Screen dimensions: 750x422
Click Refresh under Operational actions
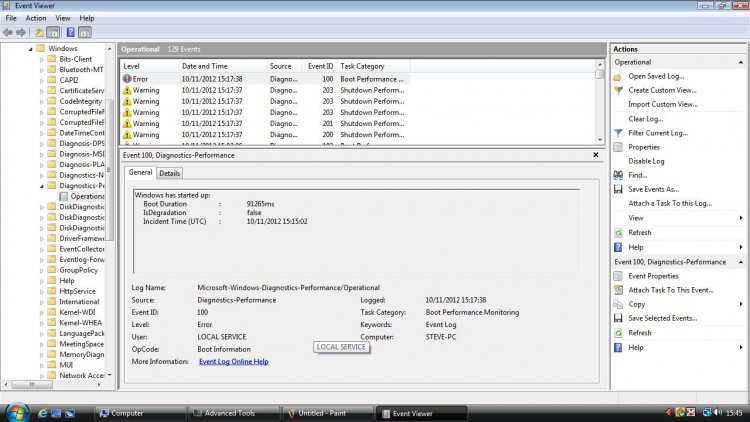[x=640, y=233]
